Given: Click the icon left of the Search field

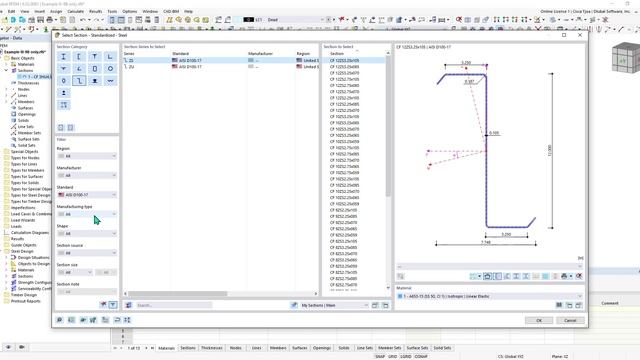Looking at the screenshot, I should [129, 305].
